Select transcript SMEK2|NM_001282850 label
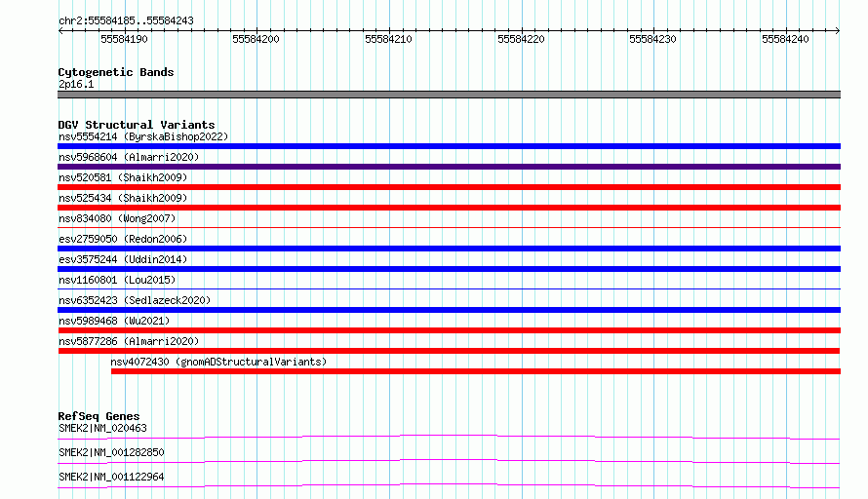 [x=111, y=452]
